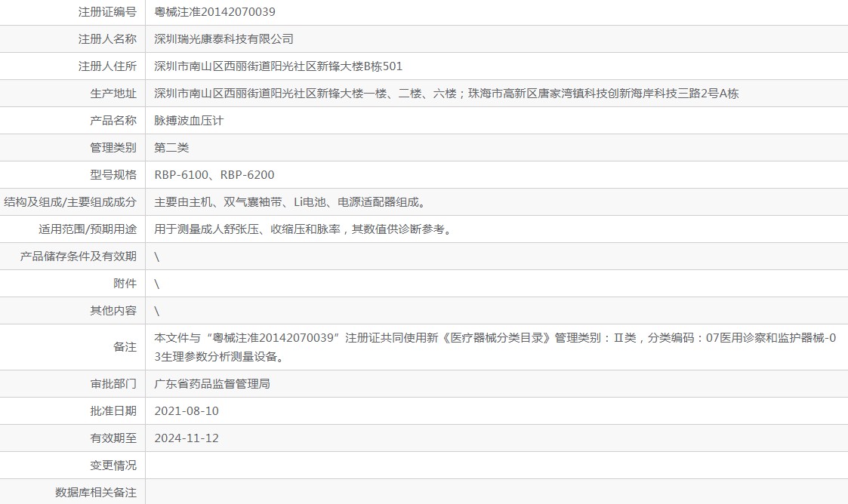Click the label 注册人住所
Image resolution: width=848 pixels, height=504 pixels.
click(107, 66)
